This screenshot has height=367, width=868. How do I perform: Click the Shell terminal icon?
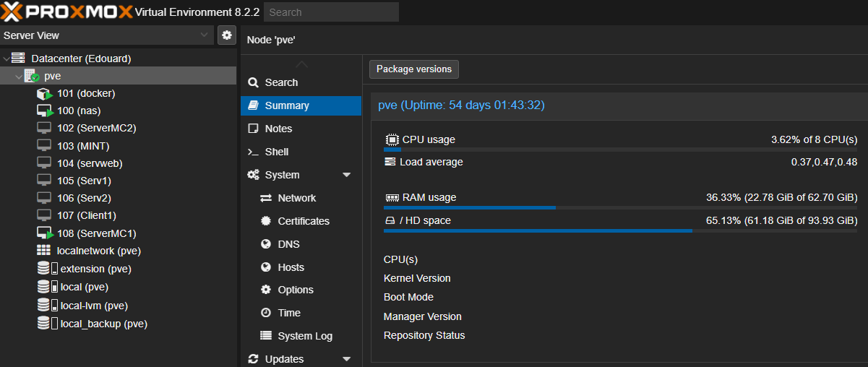pos(253,152)
